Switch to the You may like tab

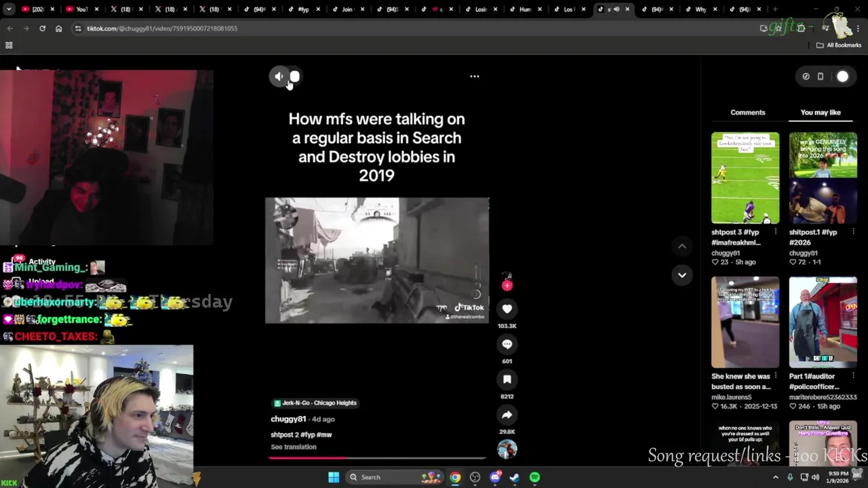coord(821,113)
